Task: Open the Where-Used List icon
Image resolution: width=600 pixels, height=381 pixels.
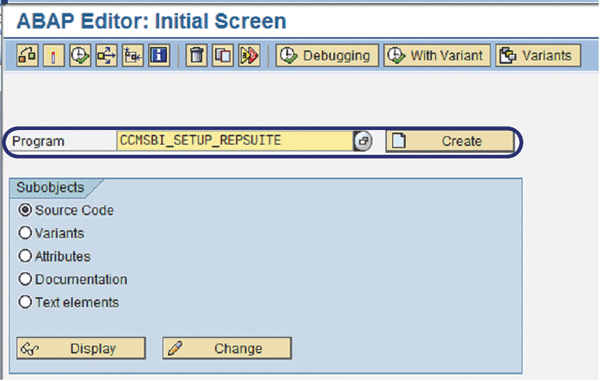Action: point(106,55)
